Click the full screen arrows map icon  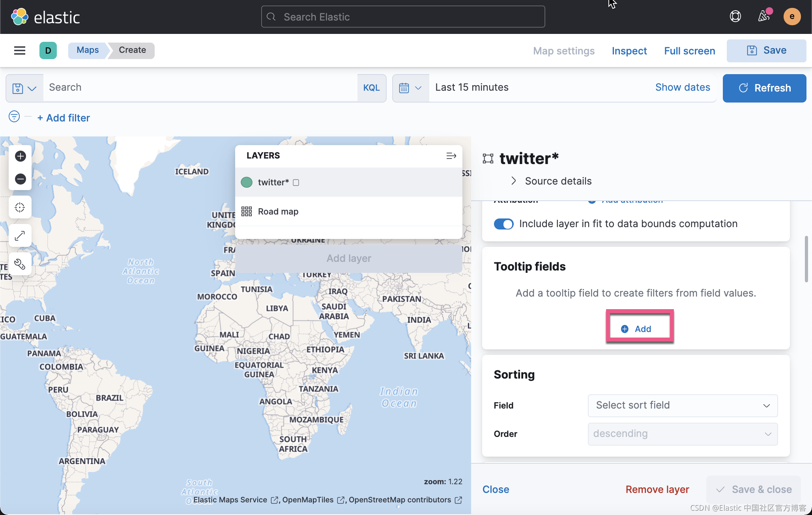pos(20,236)
